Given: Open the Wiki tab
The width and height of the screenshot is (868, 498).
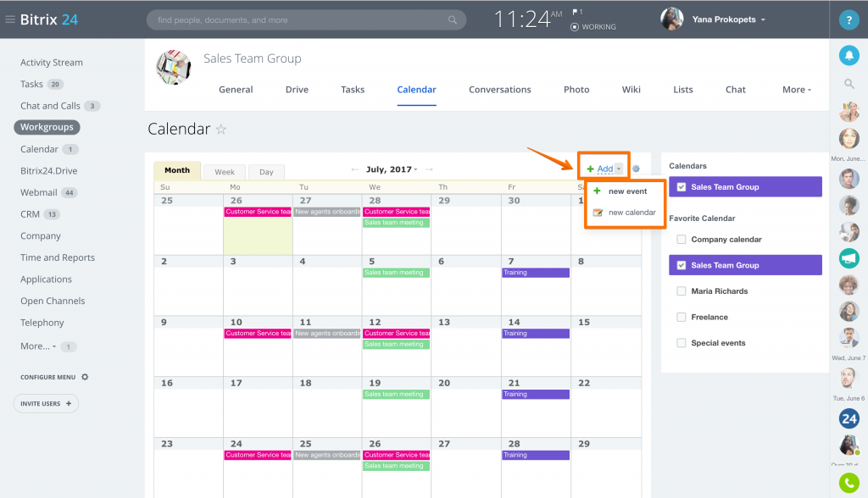Looking at the screenshot, I should (631, 90).
